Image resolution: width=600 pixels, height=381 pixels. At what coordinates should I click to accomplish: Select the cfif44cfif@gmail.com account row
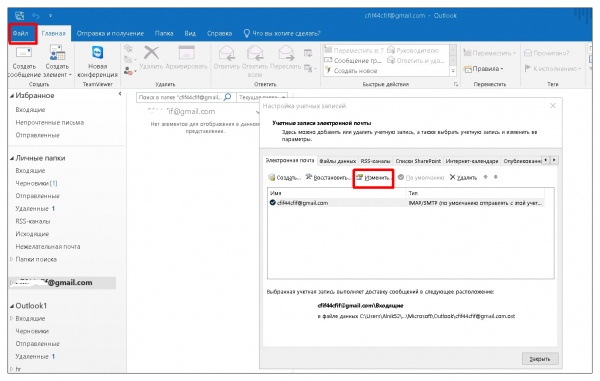point(406,203)
